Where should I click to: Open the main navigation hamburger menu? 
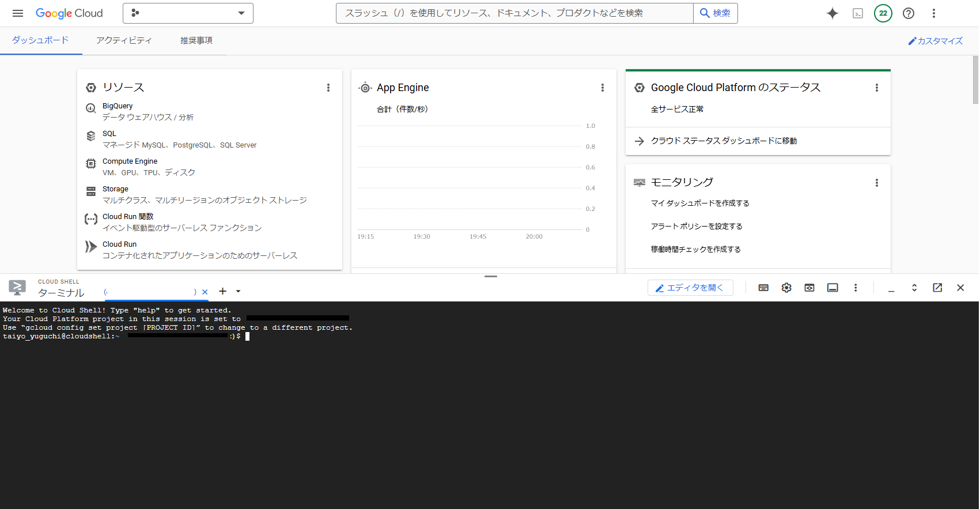pyautogui.click(x=18, y=13)
